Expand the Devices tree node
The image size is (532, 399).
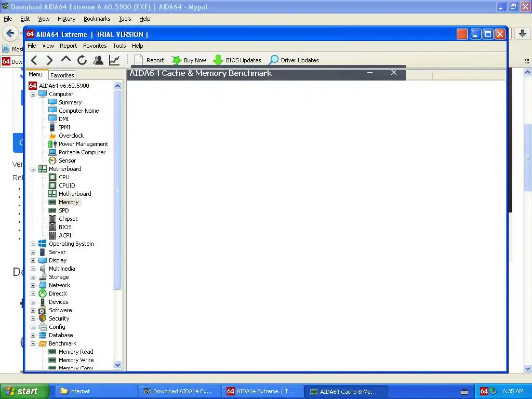pos(33,302)
